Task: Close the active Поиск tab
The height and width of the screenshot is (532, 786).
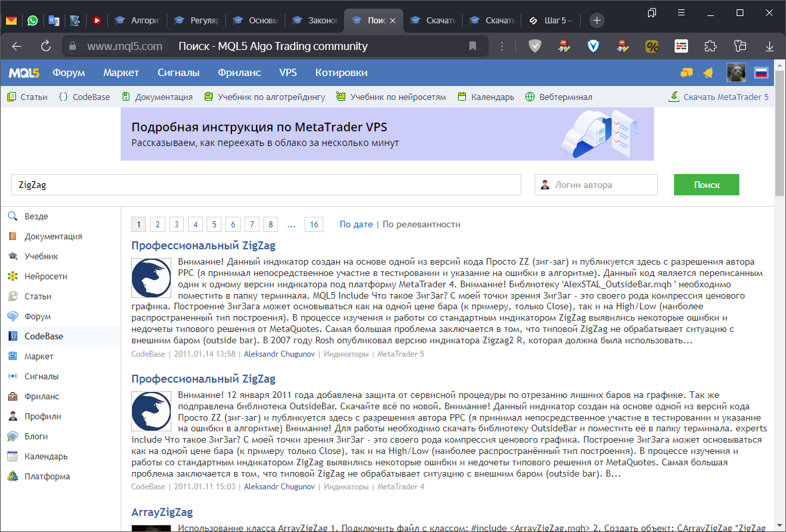Action: tap(393, 21)
